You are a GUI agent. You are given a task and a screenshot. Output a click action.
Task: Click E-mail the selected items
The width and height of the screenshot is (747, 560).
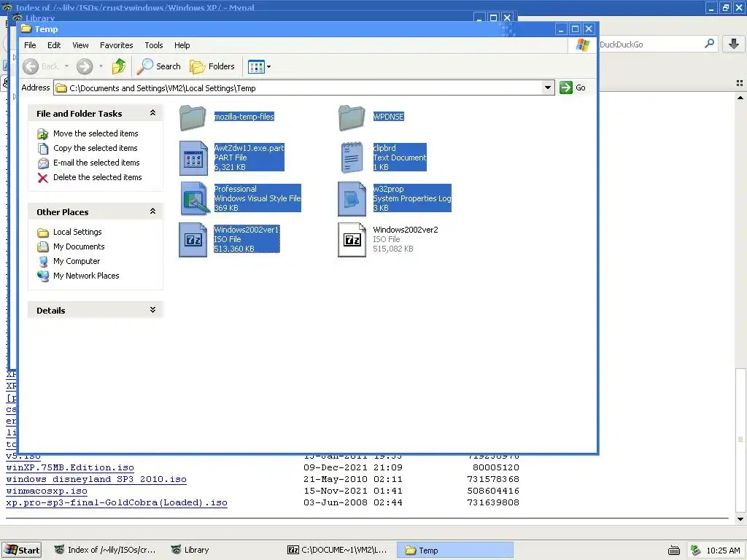(96, 163)
